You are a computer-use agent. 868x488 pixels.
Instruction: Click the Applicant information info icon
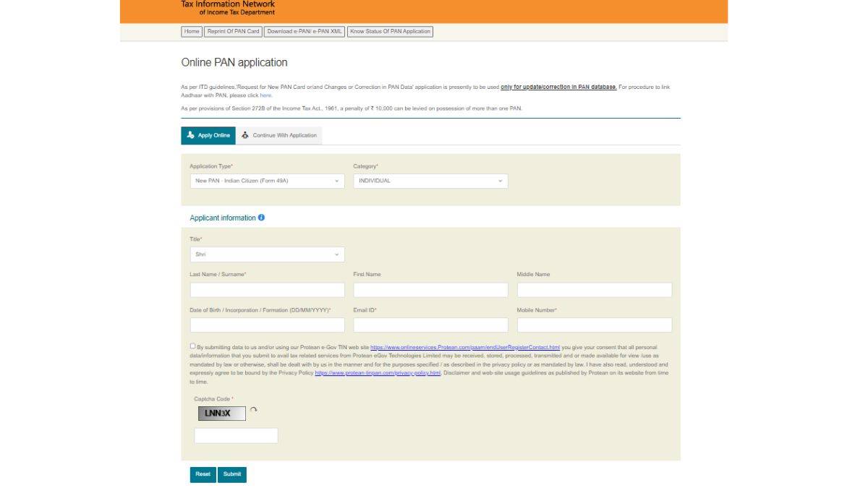click(261, 218)
